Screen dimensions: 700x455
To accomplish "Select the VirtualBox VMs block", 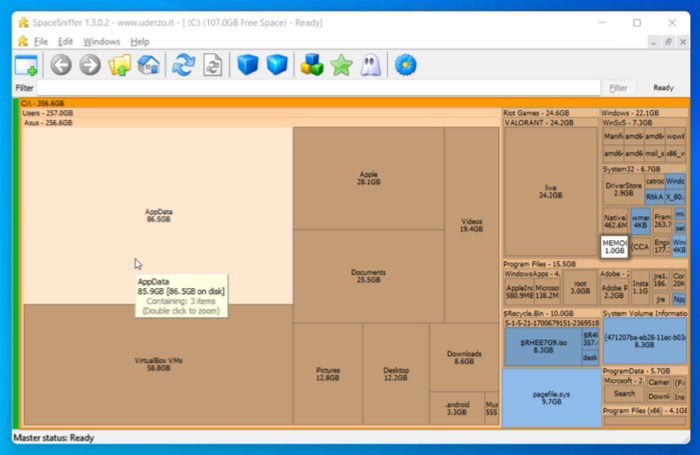I will 158,364.
